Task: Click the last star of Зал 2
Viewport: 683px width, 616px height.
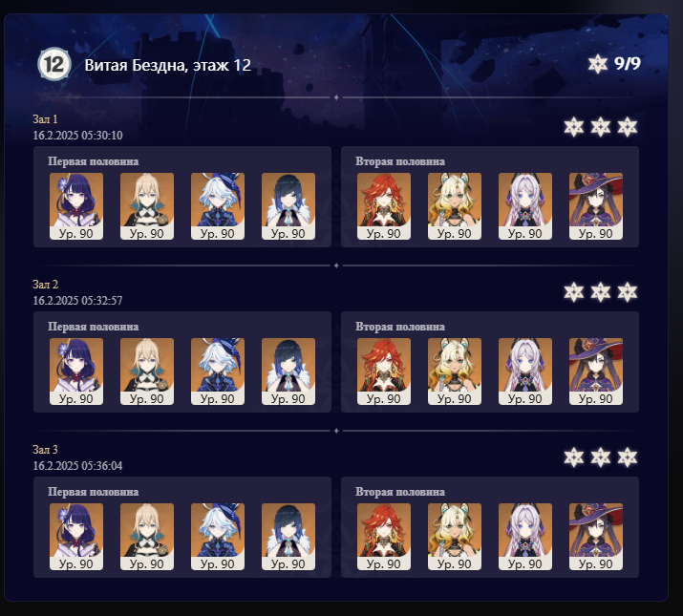Action: tap(628, 292)
